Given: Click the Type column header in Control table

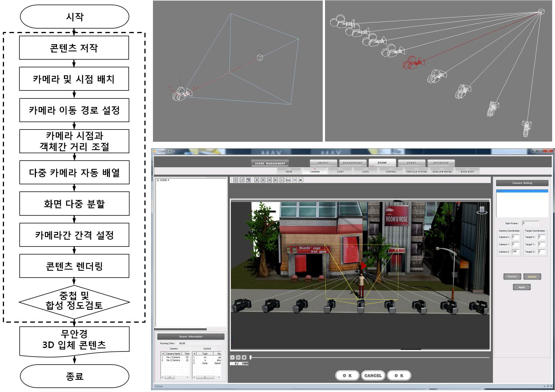Looking at the screenshot, I should click(x=205, y=354).
